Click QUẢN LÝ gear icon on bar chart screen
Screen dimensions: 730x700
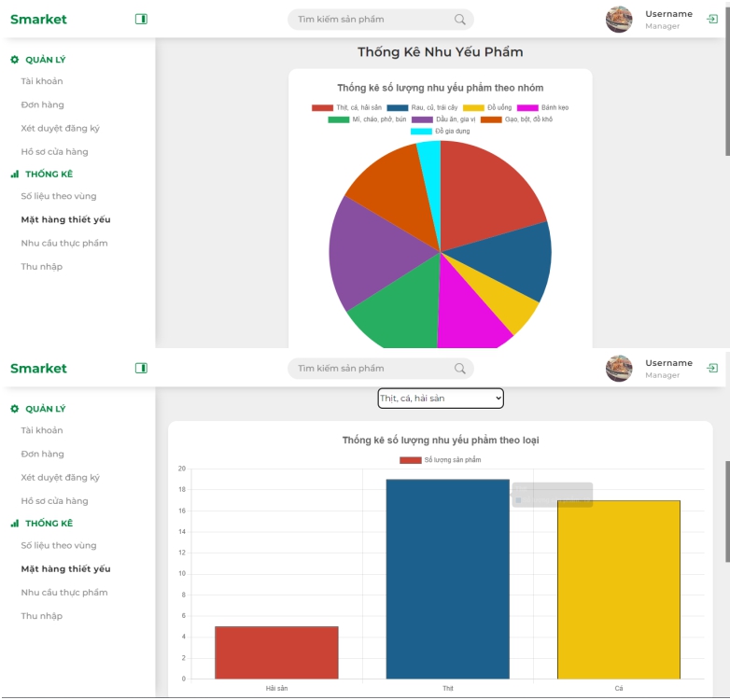click(x=14, y=409)
